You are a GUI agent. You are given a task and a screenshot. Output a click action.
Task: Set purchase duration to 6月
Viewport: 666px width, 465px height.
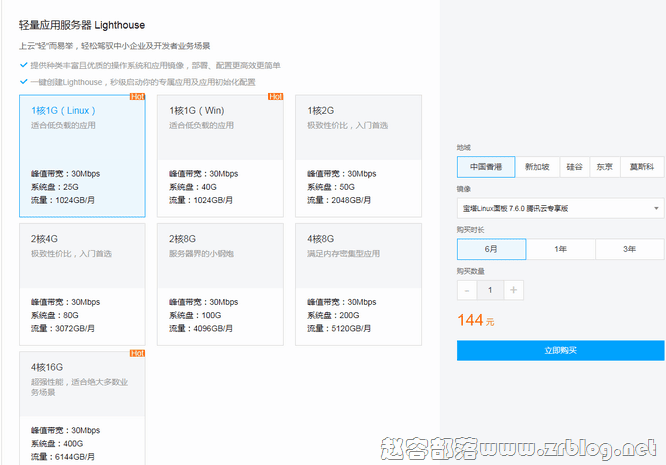491,249
